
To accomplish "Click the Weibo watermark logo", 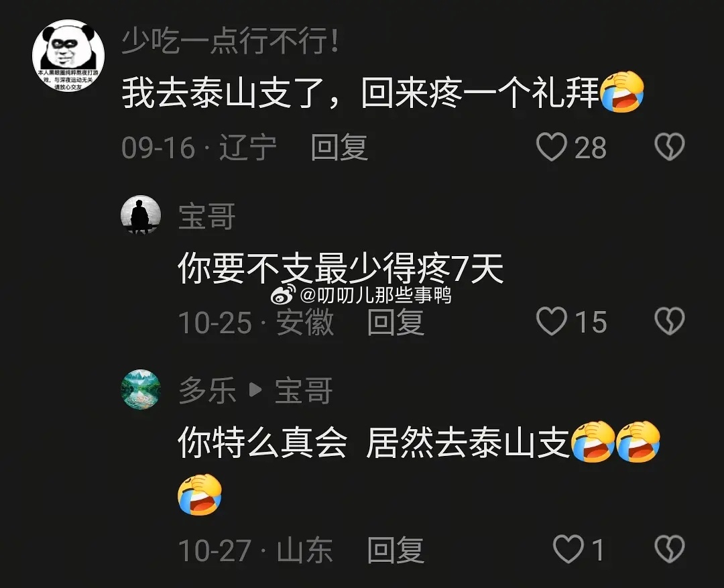I will 283,295.
